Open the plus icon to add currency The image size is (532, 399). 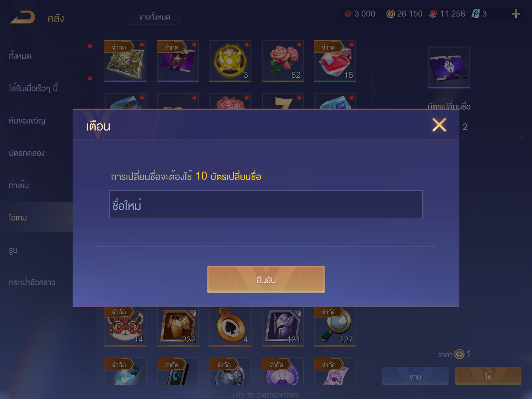516,14
